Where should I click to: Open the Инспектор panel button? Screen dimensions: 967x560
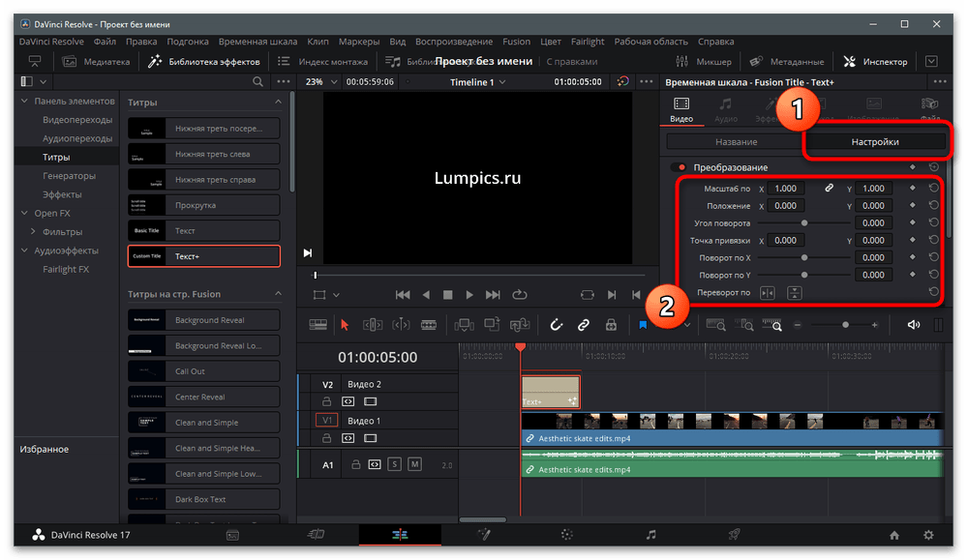point(875,62)
